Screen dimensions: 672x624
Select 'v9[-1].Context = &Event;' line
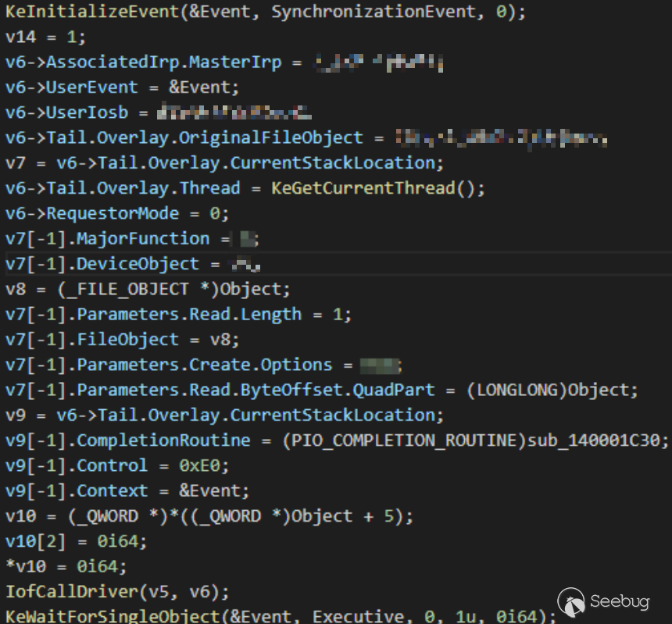[x=127, y=492]
